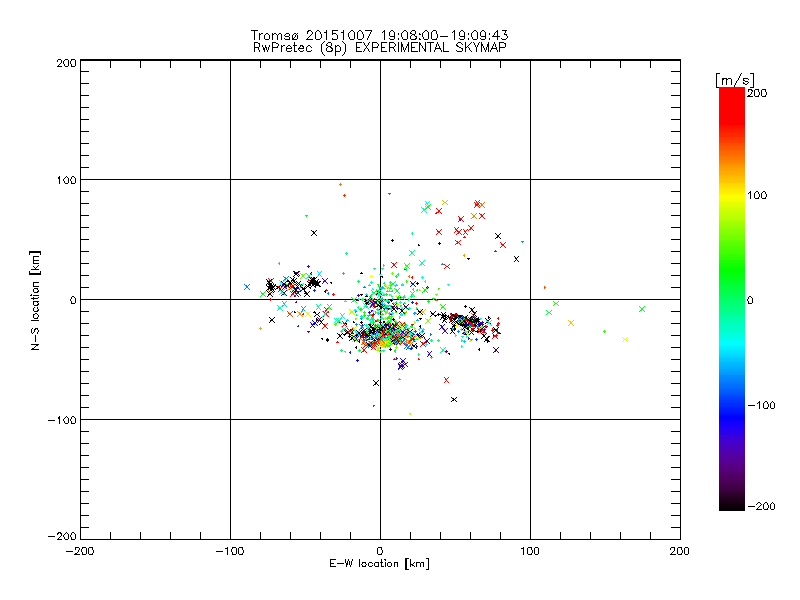Click the x-axis tick label '100'
This screenshot has width=800, height=600.
pos(530,552)
